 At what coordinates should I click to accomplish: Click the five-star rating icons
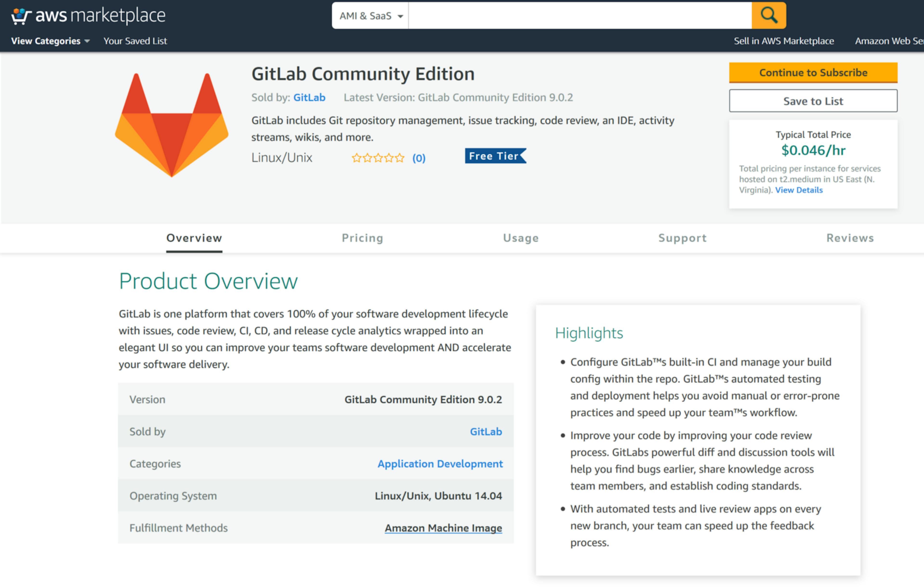click(378, 158)
